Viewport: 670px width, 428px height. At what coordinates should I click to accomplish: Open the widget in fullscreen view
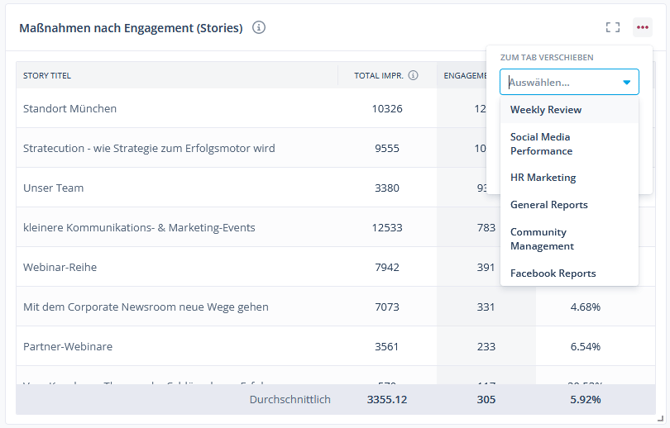tap(613, 28)
